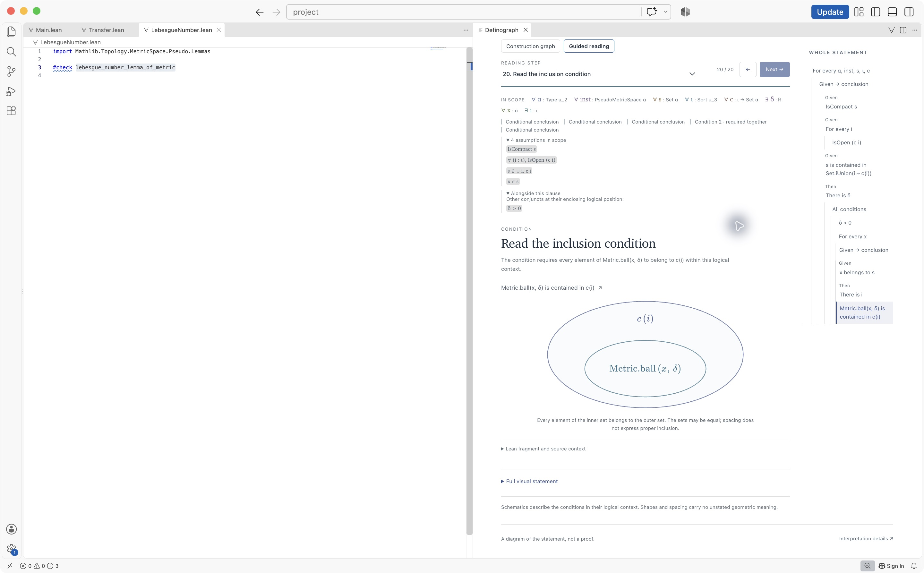924x573 pixels.
Task: Toggle the secondary side bar
Action: (x=909, y=12)
